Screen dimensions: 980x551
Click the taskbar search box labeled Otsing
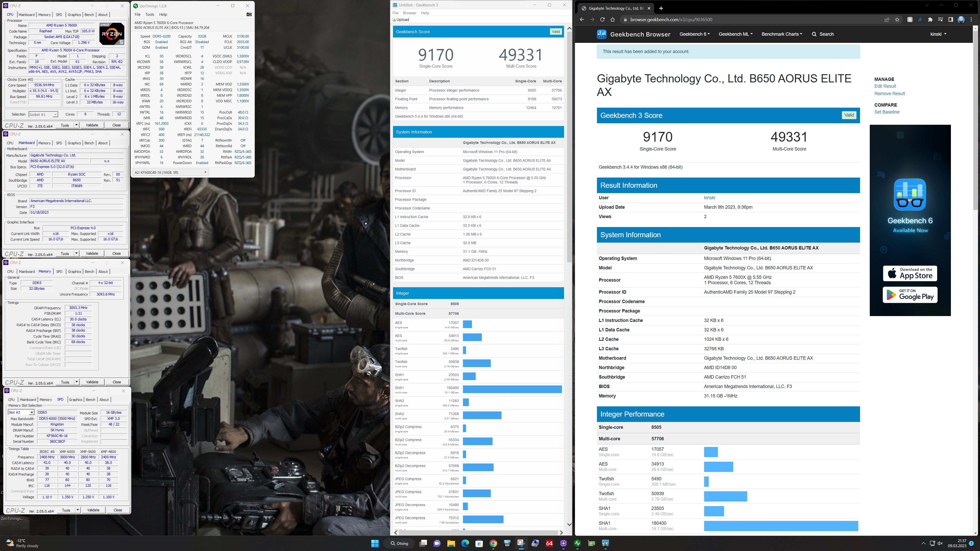[399, 543]
